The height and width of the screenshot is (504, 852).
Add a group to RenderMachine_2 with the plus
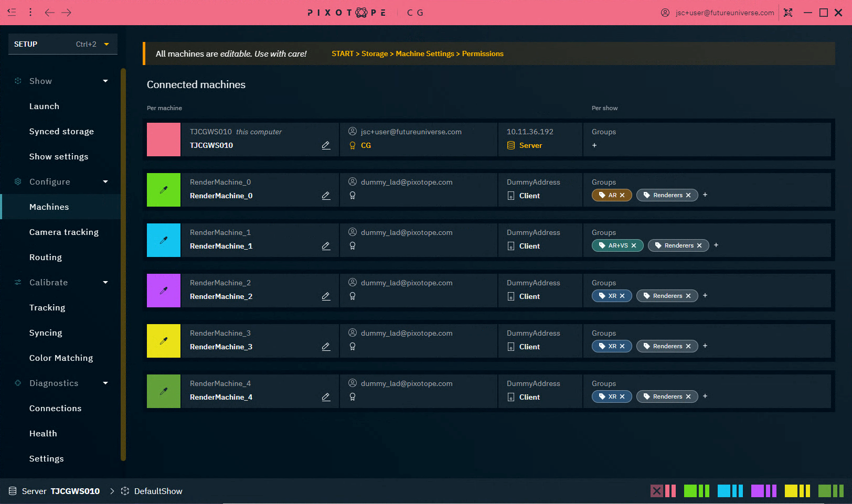705,295
